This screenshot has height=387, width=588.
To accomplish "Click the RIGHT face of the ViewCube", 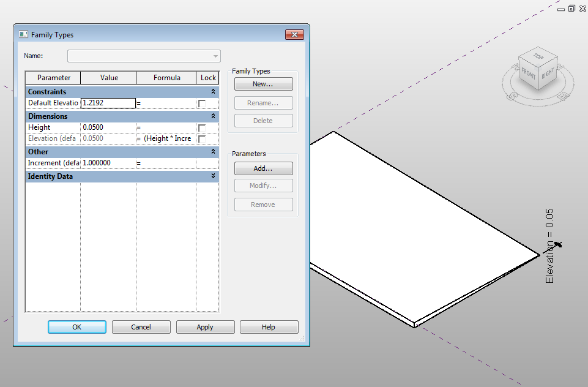I will point(548,73).
